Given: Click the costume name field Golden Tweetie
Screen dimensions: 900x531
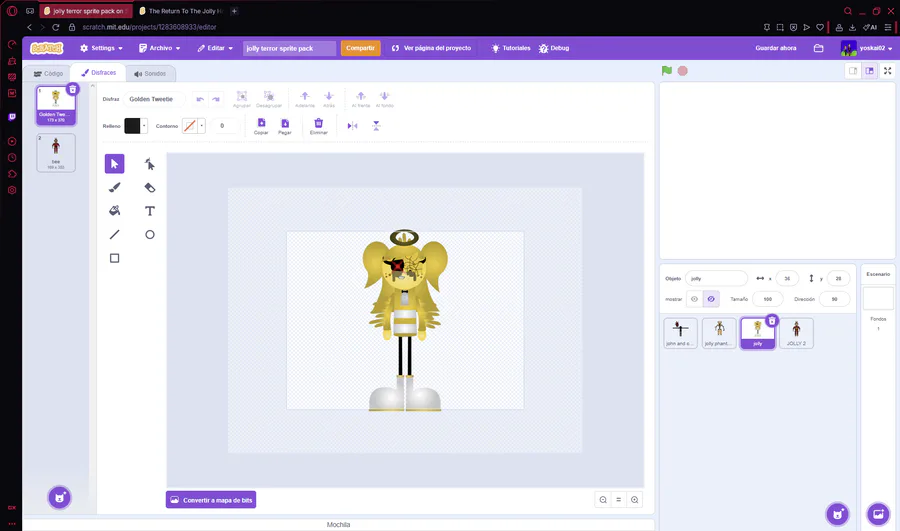Looking at the screenshot, I should 154,99.
